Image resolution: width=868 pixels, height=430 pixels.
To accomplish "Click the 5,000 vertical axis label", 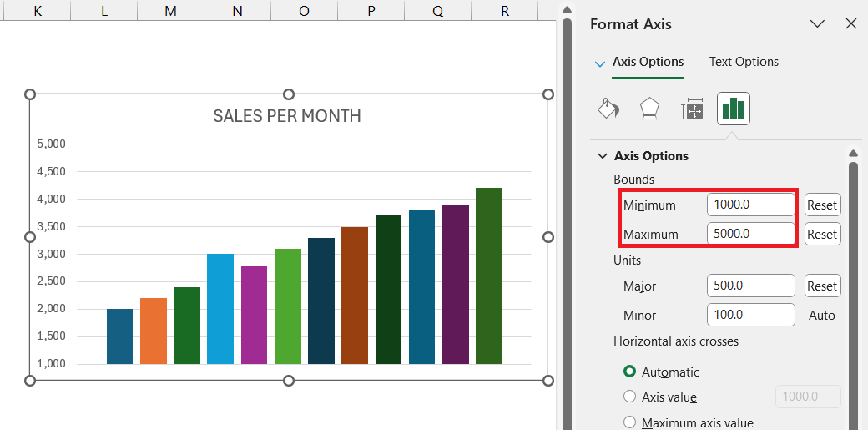I will pos(51,144).
